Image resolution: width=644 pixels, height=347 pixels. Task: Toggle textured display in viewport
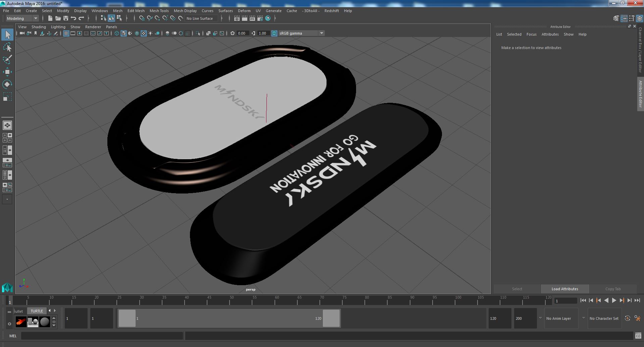(x=144, y=33)
